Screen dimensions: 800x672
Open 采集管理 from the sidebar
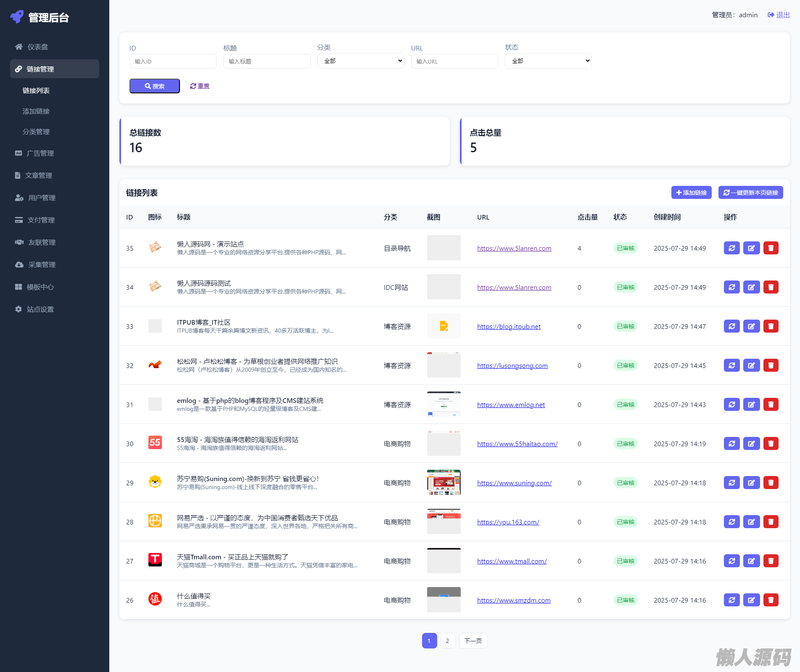42,265
